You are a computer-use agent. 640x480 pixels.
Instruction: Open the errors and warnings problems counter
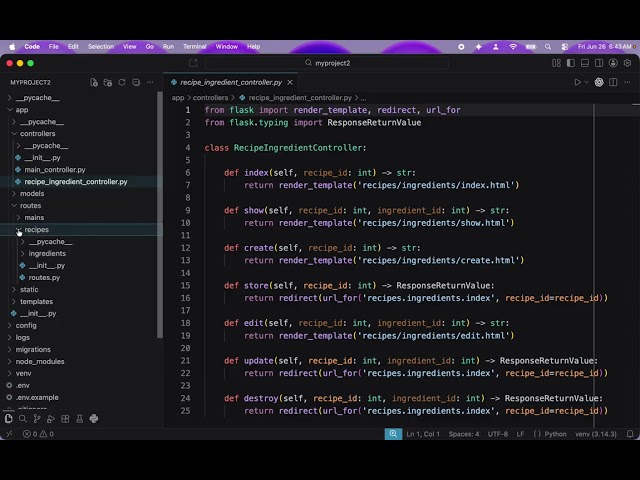click(38, 434)
